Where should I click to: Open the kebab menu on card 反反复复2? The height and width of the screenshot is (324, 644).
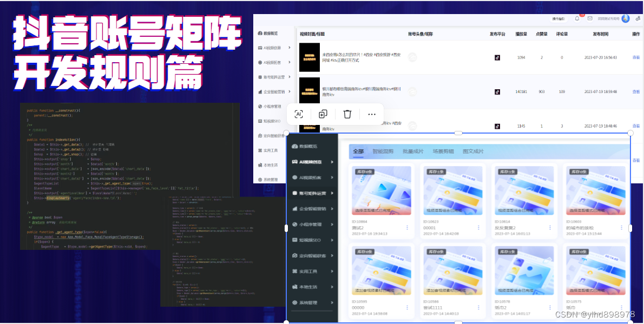[550, 228]
